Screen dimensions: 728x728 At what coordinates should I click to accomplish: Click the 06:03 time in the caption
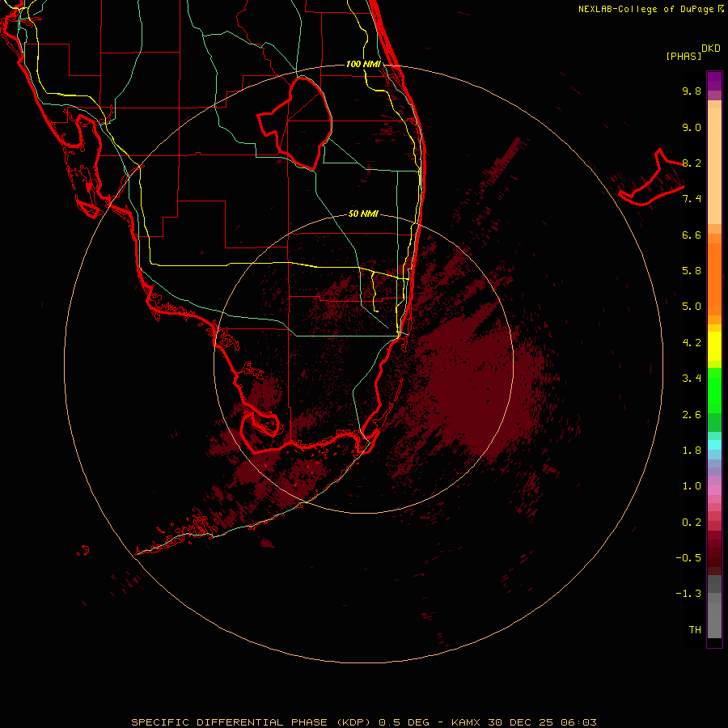pos(578,722)
